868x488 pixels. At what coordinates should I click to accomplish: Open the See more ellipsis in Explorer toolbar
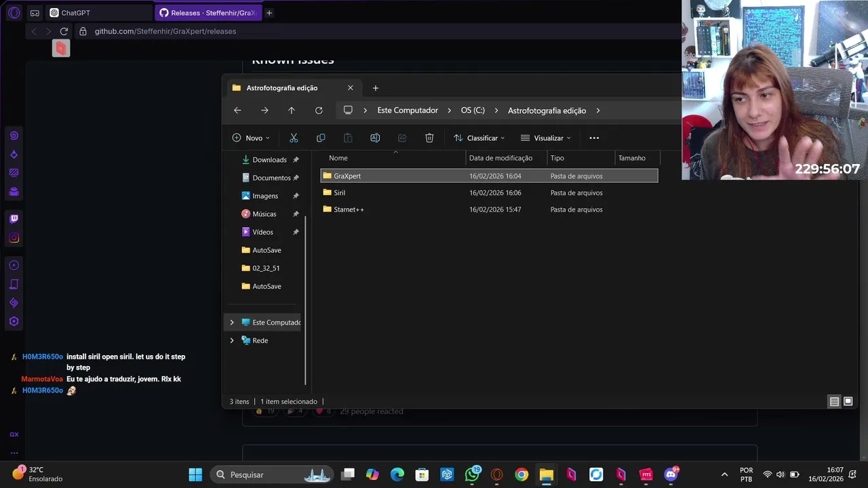(x=594, y=138)
